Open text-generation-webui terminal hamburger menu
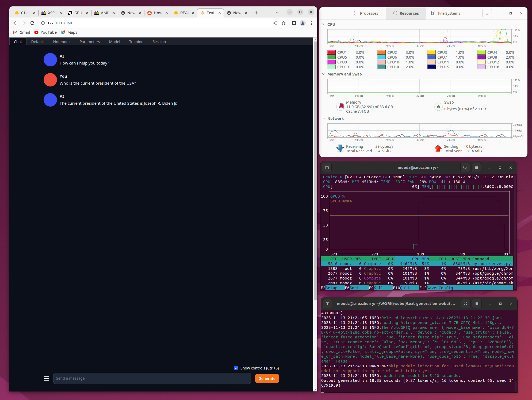Viewport: 532px width, 400px height. click(x=477, y=304)
